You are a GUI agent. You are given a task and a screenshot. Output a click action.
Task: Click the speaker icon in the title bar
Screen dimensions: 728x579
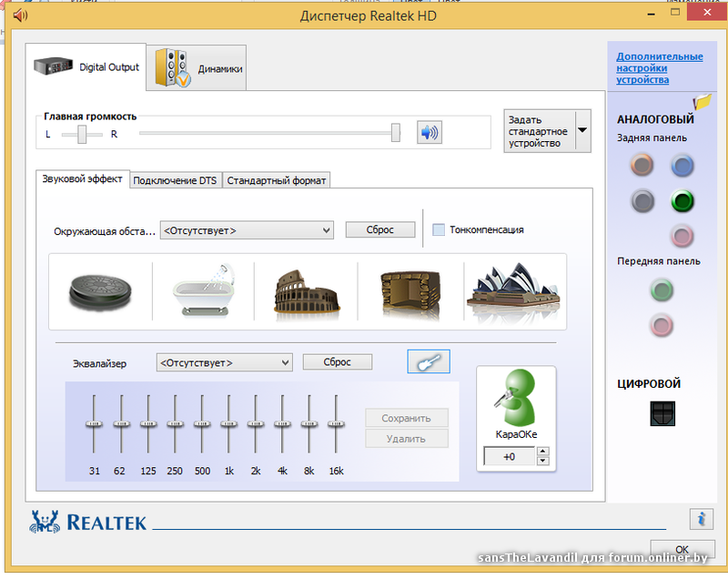(x=20, y=15)
